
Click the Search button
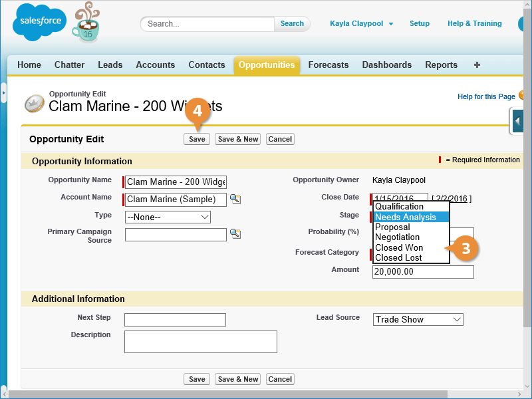click(292, 24)
